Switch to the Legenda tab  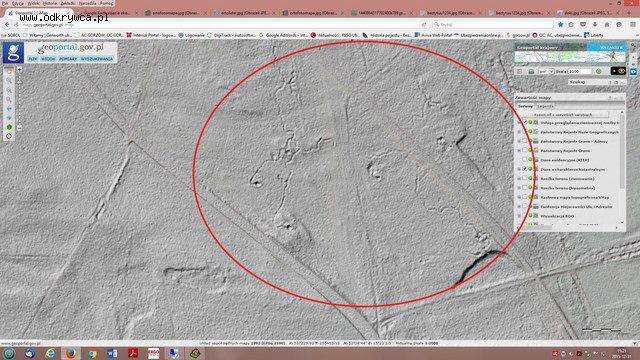click(x=546, y=106)
